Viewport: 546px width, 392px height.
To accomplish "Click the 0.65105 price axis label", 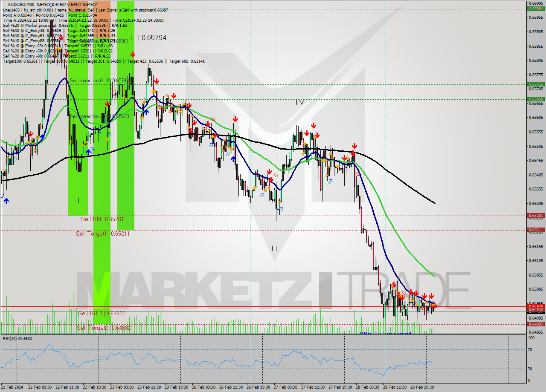I will coord(536,260).
